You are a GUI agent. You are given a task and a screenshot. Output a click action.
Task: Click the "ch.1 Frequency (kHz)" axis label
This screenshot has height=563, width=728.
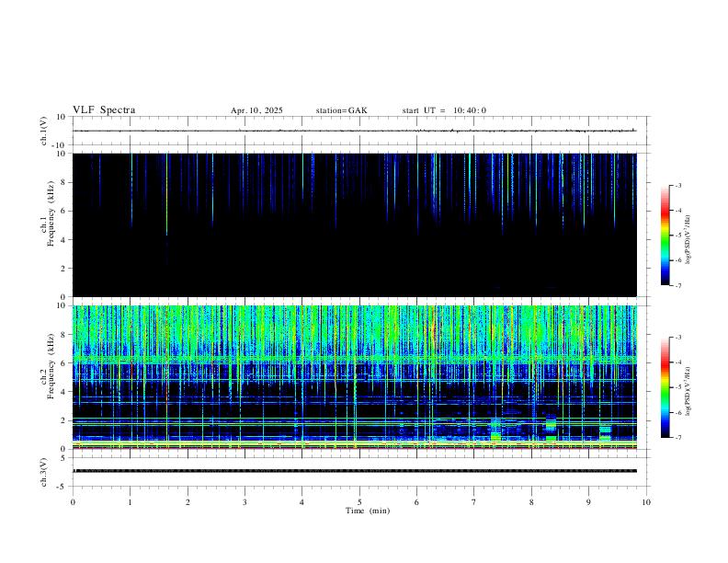point(48,213)
